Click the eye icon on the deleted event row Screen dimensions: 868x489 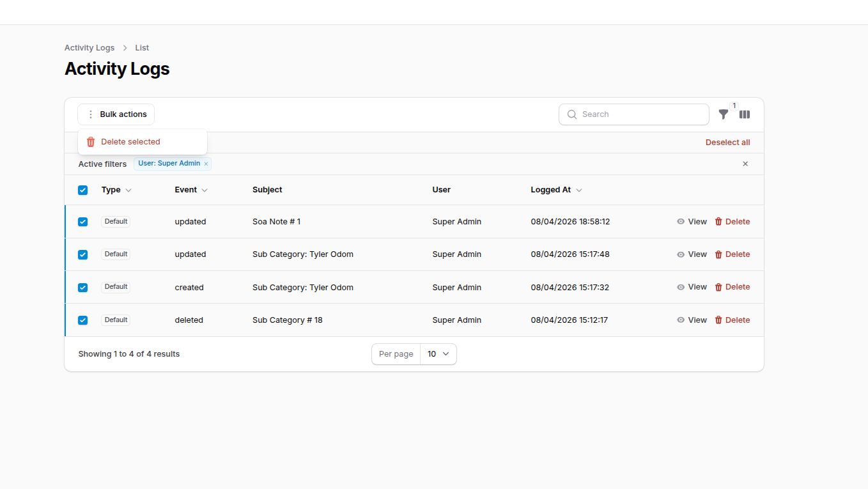click(681, 320)
